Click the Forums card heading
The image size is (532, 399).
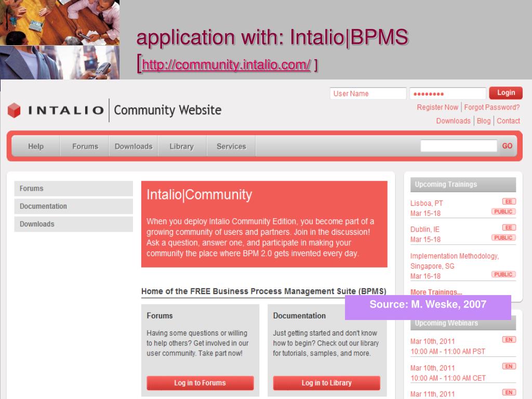159,316
